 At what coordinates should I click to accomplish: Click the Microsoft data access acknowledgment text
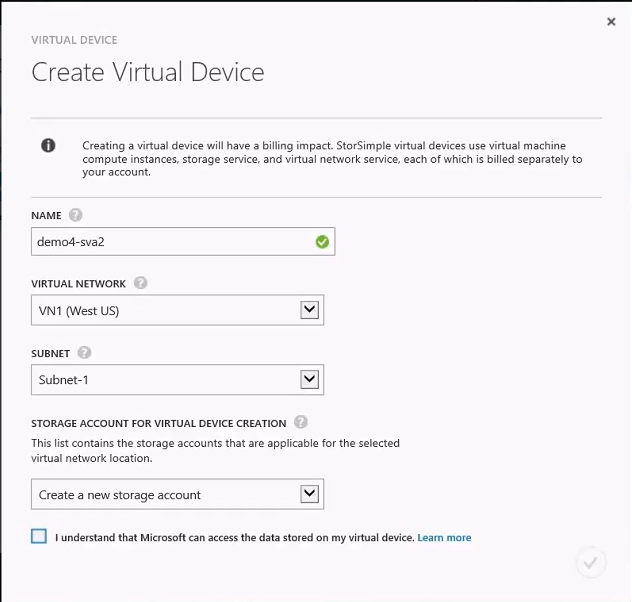(235, 538)
